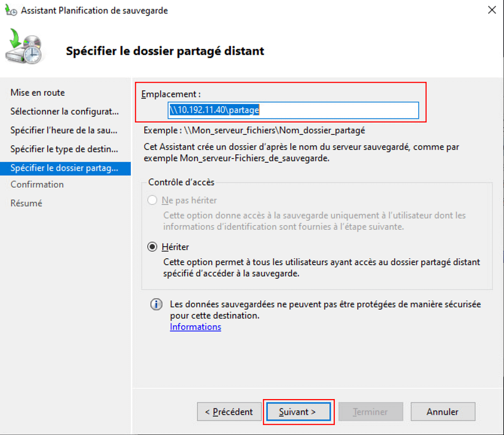Go back with the Précédent button
Viewport: 504px width, 435px height.
pyautogui.click(x=229, y=412)
